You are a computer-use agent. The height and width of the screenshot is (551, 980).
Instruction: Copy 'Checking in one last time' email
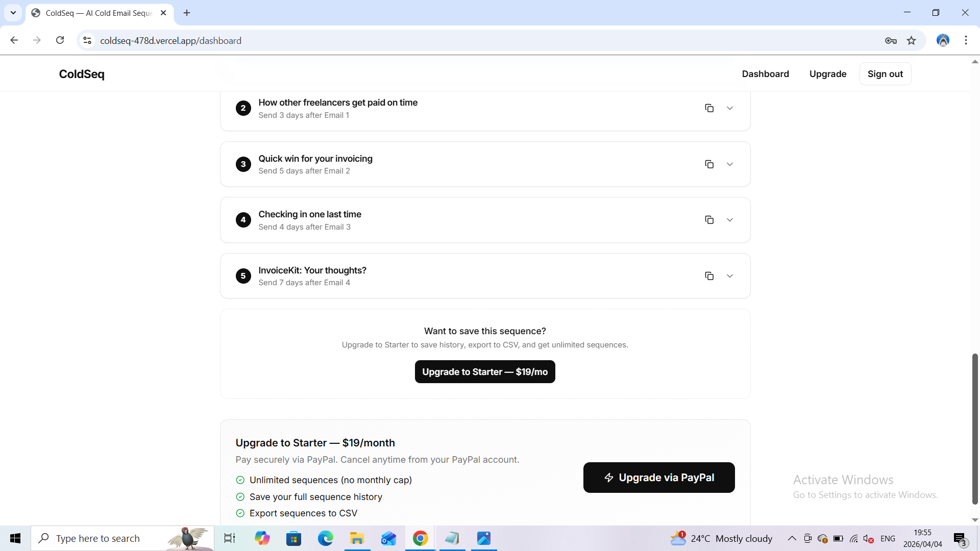tap(709, 220)
